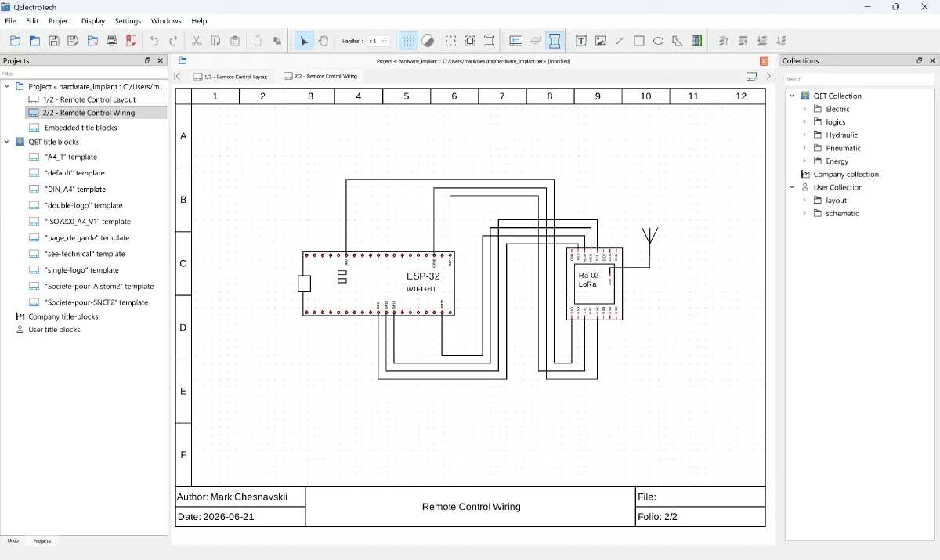This screenshot has height=560, width=940.
Task: Expand the Electric collection folder
Action: pyautogui.click(x=804, y=109)
